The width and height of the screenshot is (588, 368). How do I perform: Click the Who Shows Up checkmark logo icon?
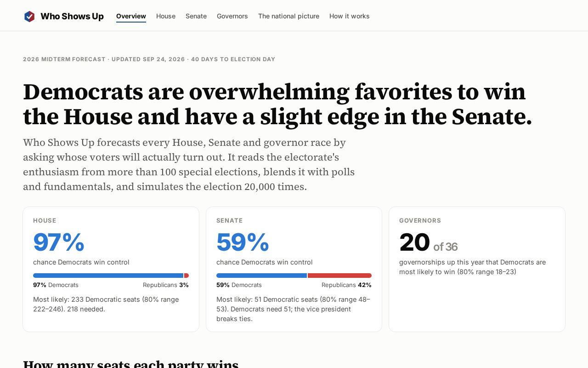click(29, 17)
